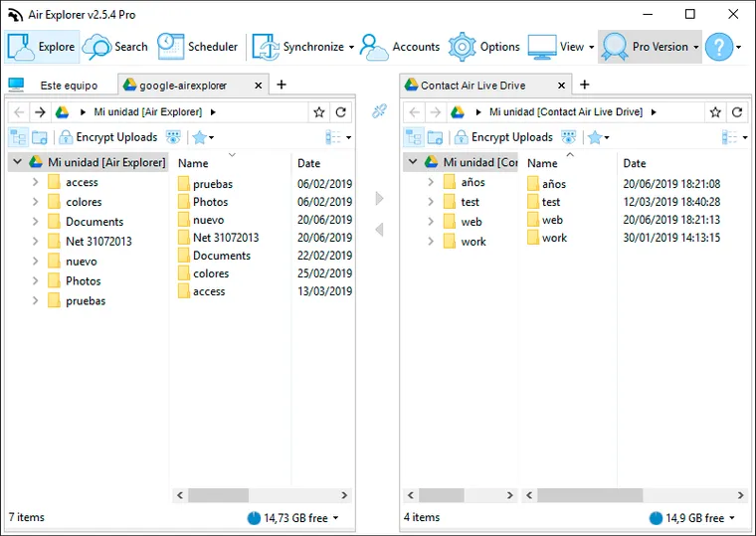Viewport: 756px width, 536px height.
Task: Expand the access folder in tree
Action: coord(35,182)
